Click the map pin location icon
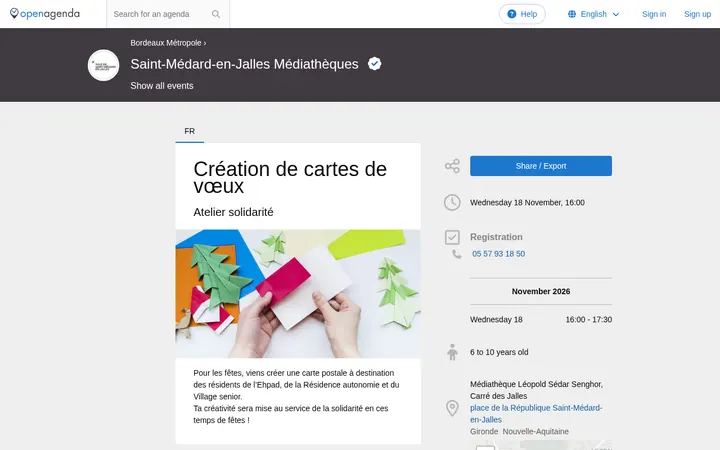 [x=452, y=408]
